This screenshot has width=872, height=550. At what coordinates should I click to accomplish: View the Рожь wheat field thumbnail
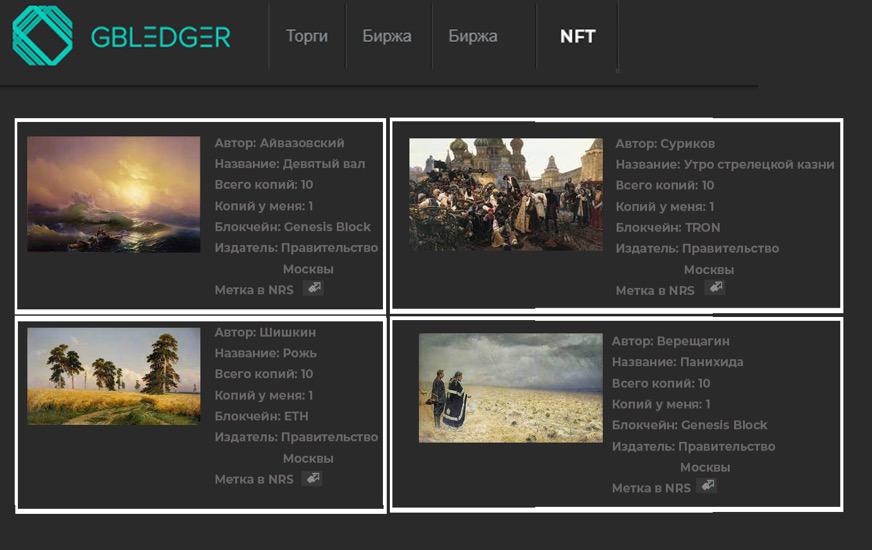point(113,376)
